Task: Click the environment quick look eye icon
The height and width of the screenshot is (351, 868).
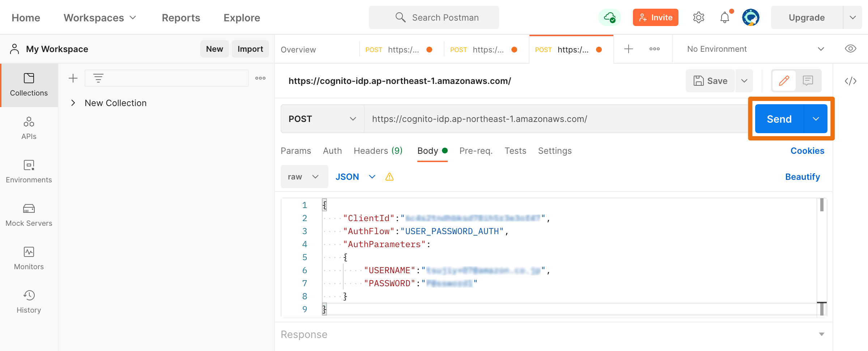Action: 851,49
